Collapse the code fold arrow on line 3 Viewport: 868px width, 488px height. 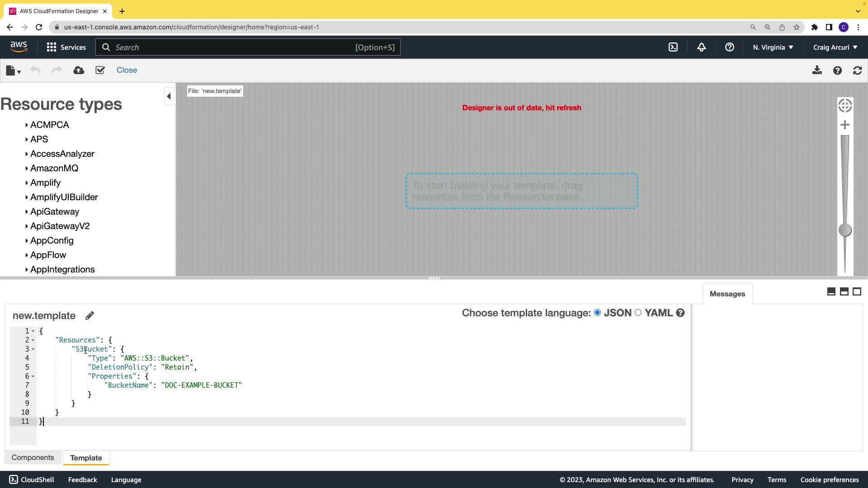coord(33,349)
